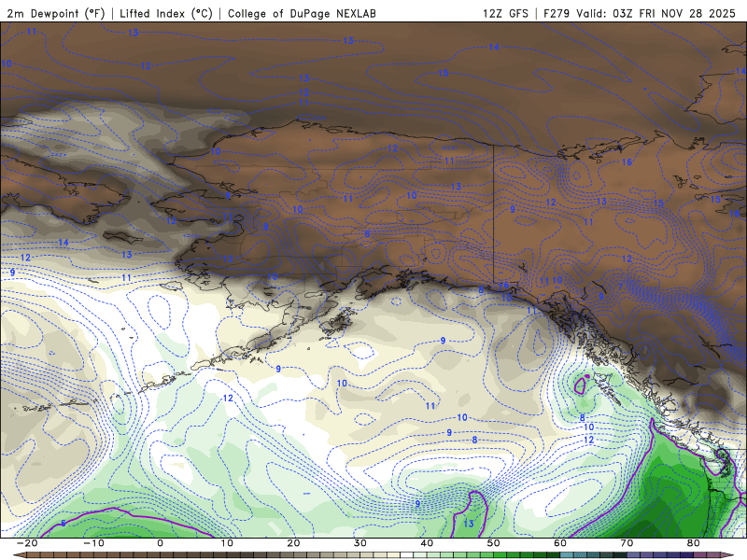Click the '80' label on the color scale
This screenshot has width=747, height=560.
click(x=694, y=543)
